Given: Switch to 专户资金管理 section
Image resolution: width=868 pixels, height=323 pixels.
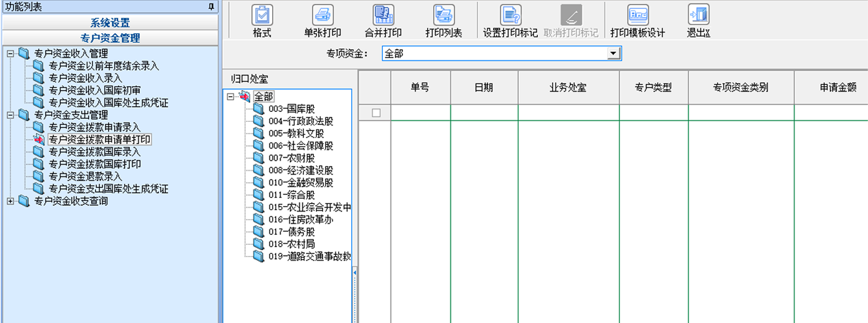Looking at the screenshot, I should [110, 38].
